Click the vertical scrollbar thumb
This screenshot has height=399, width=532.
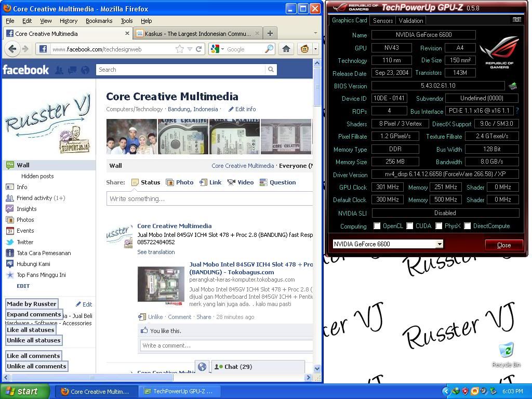click(x=317, y=87)
